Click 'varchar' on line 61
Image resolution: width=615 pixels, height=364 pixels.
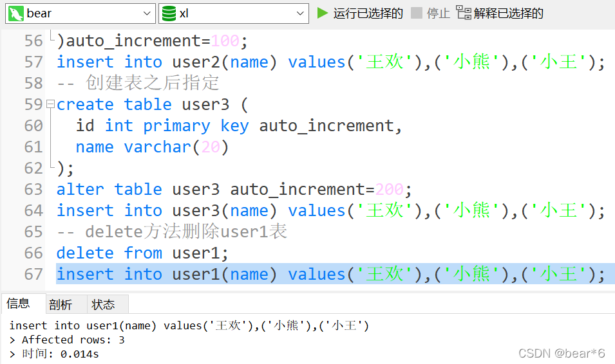click(x=157, y=147)
